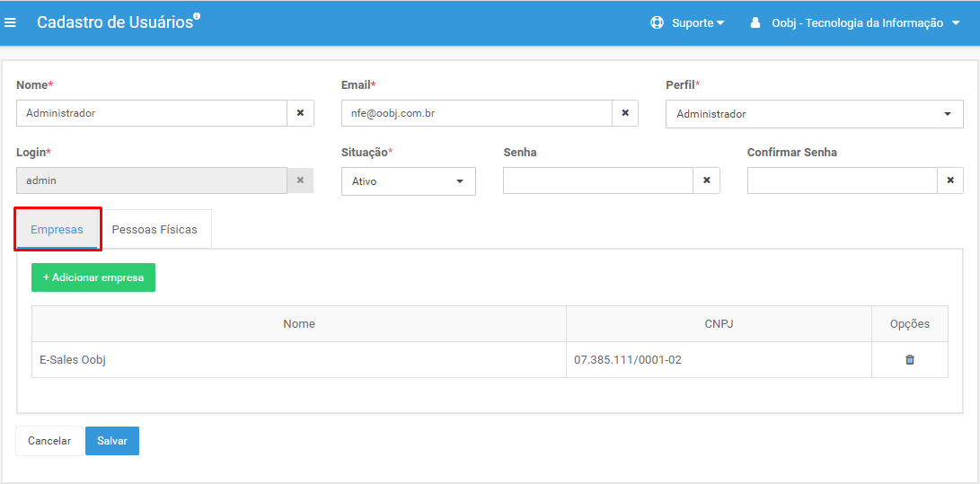Switch to the Pessoas Físicas tab

point(155,229)
